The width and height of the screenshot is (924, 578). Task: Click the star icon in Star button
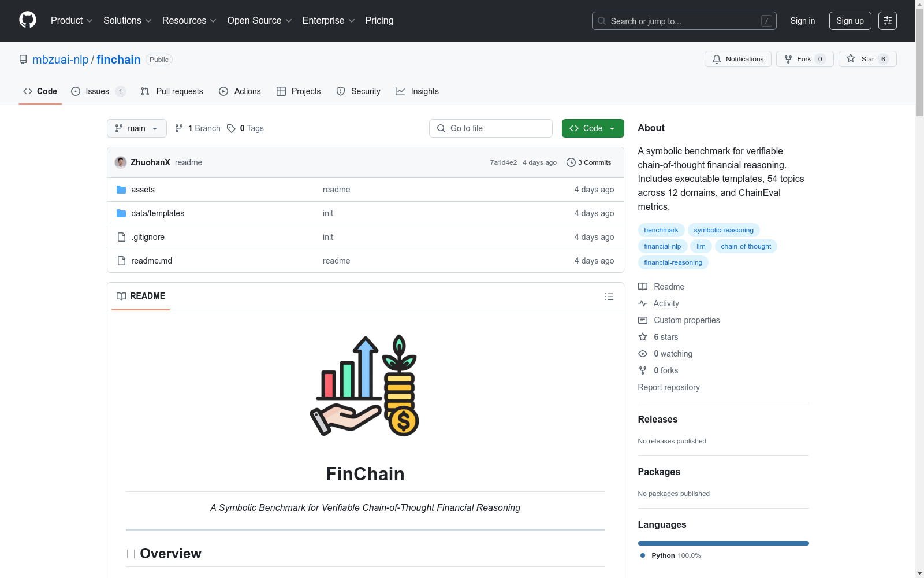tap(851, 58)
